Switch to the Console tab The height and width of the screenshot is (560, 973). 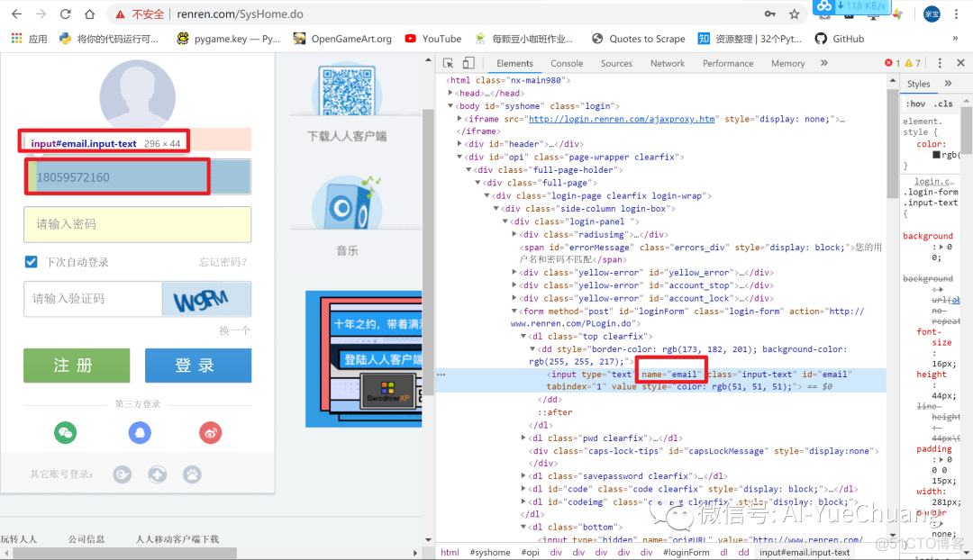567,63
